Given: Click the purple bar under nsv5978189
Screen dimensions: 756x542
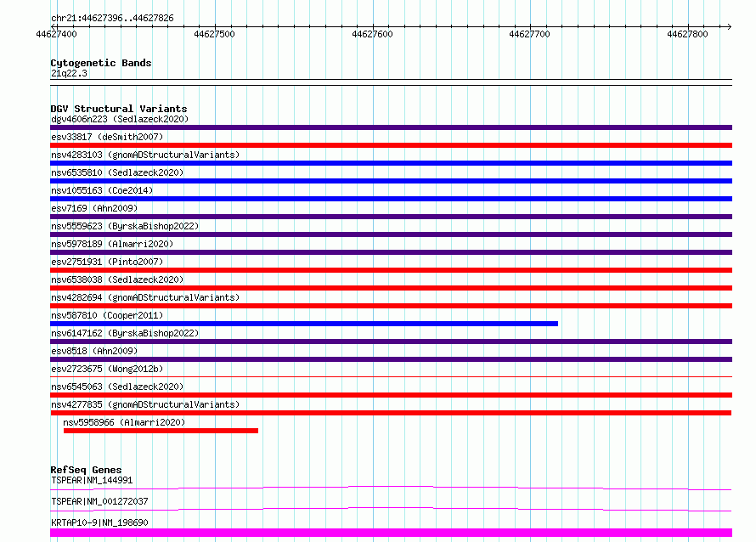Looking at the screenshot, I should pyautogui.click(x=391, y=252).
